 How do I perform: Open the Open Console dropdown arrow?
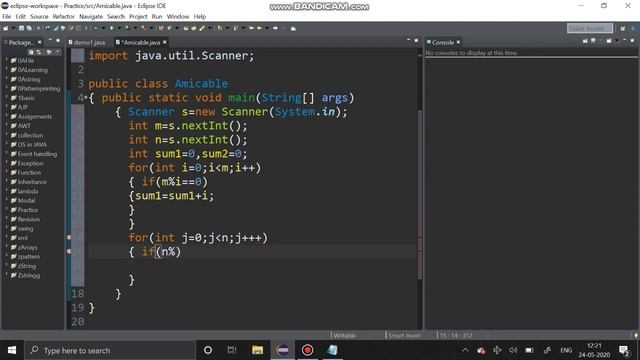[617, 40]
